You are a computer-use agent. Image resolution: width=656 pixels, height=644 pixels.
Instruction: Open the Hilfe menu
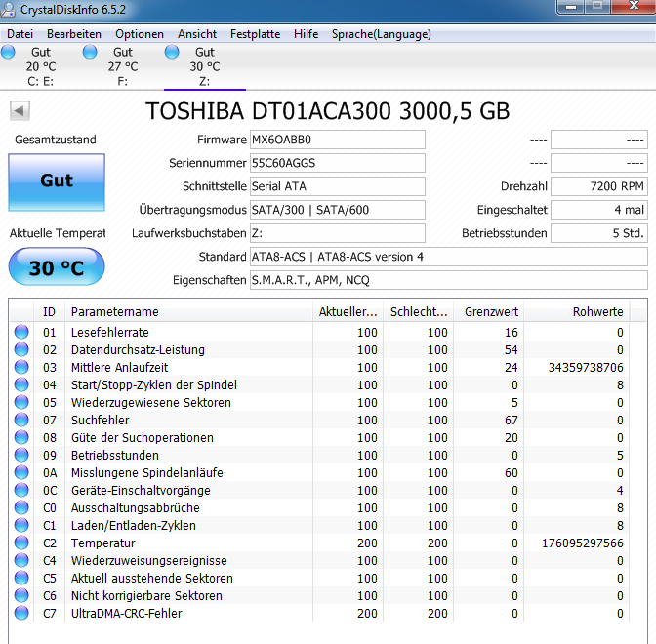coord(306,34)
